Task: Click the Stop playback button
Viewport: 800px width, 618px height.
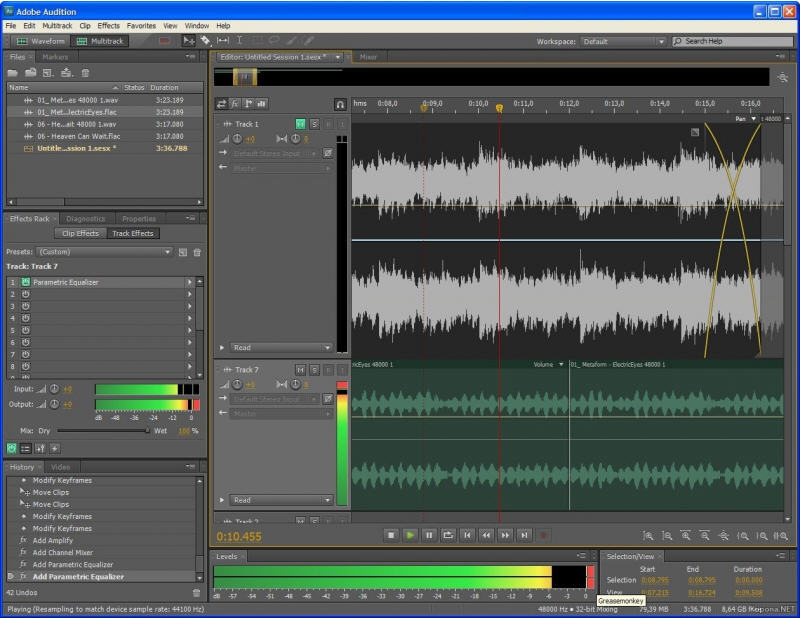Action: click(392, 536)
